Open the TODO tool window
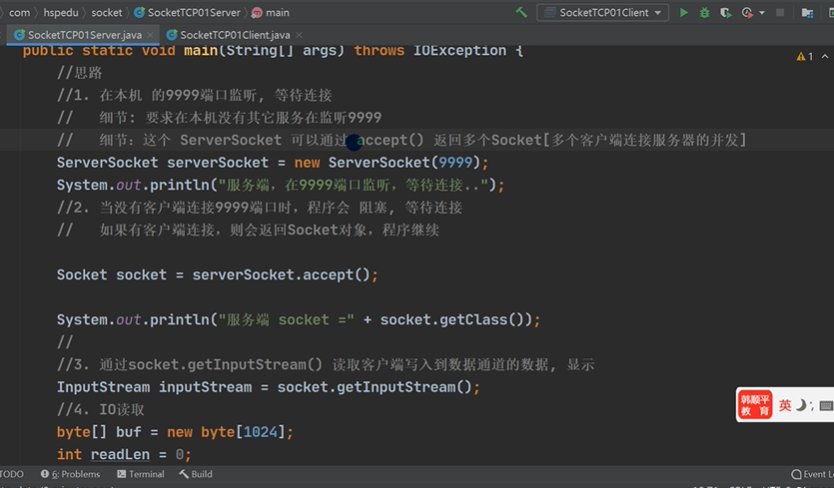Image resolution: width=834 pixels, height=488 pixels. click(12, 474)
